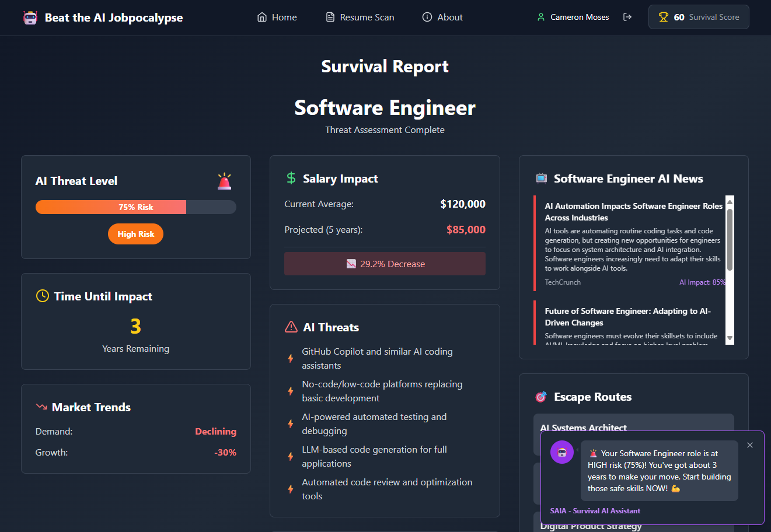Click the 29.2% Decrease banner
This screenshot has width=771, height=532.
(x=385, y=264)
